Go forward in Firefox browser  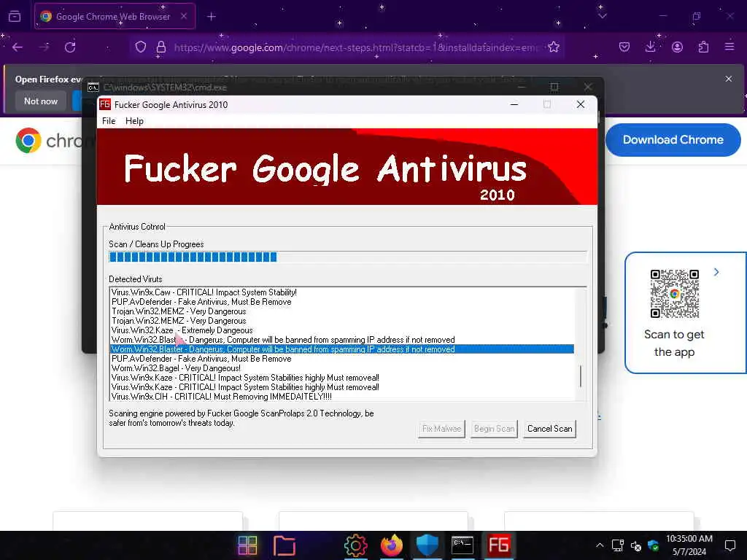44,47
